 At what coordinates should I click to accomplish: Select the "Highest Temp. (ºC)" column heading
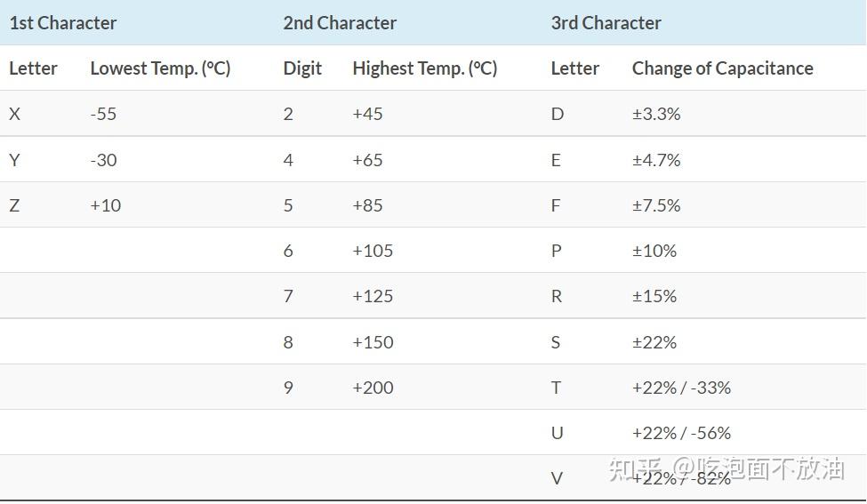click(x=424, y=68)
